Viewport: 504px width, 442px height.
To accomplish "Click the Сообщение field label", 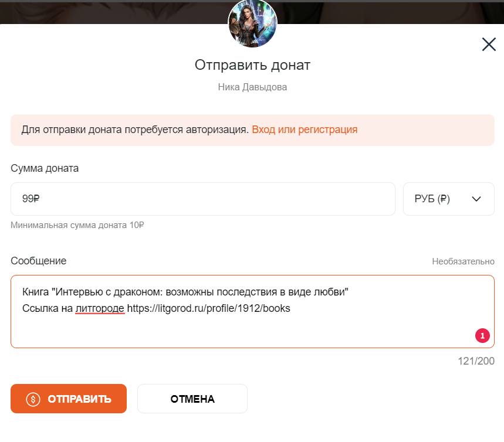I will 39,261.
